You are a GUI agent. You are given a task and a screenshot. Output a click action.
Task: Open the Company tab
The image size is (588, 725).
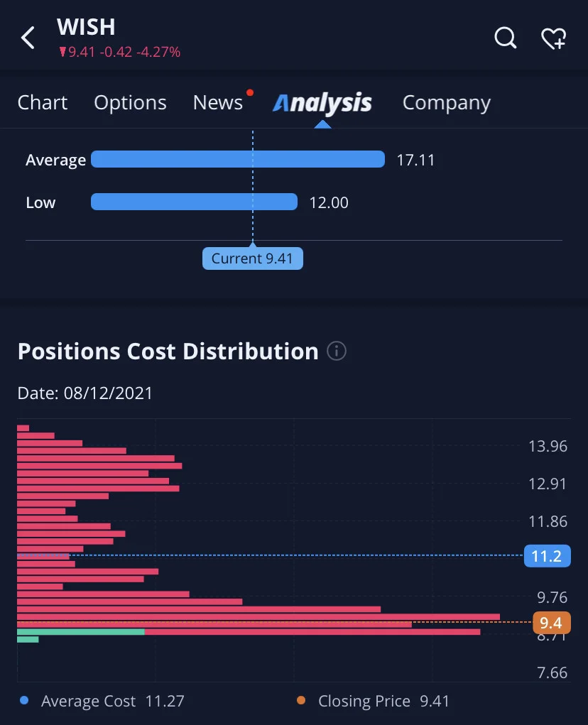447,103
